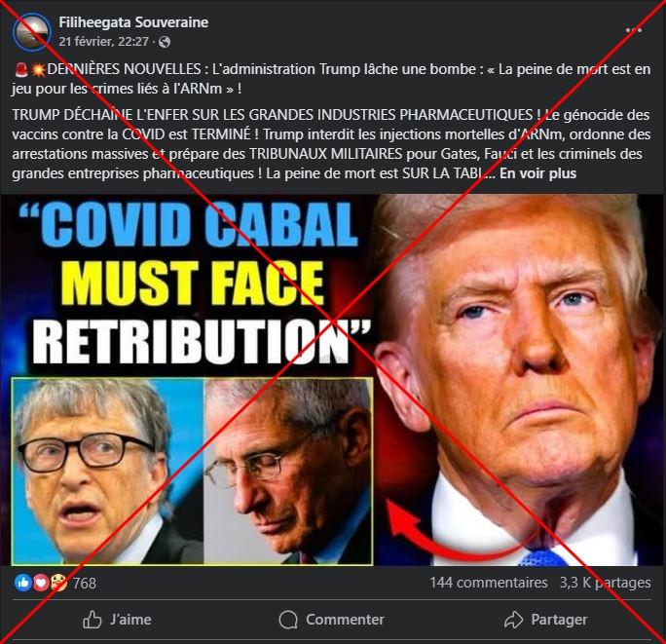Viewport: 666px width, 644px height.
Task: View the 768 reactions list
Action: (84, 583)
